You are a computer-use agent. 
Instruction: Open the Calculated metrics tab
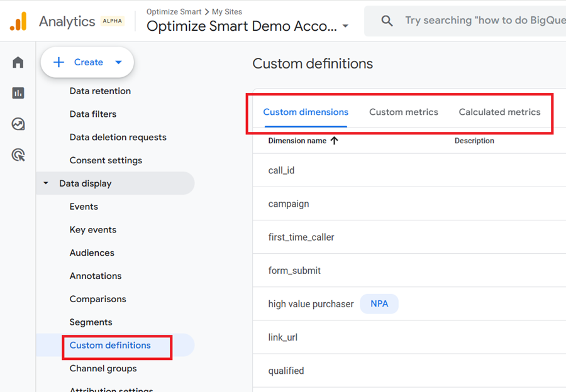[x=499, y=112]
